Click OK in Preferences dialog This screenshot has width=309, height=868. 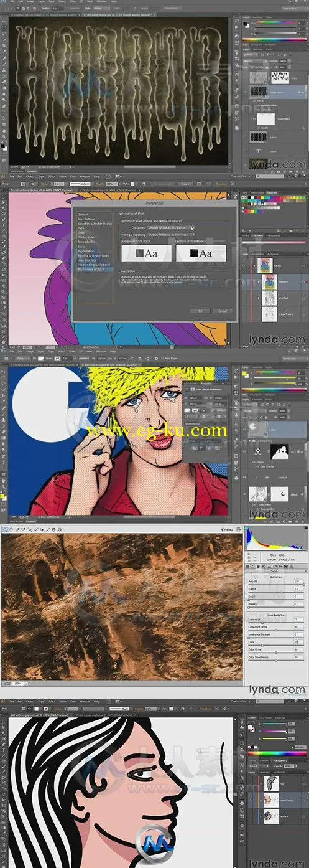[x=200, y=311]
